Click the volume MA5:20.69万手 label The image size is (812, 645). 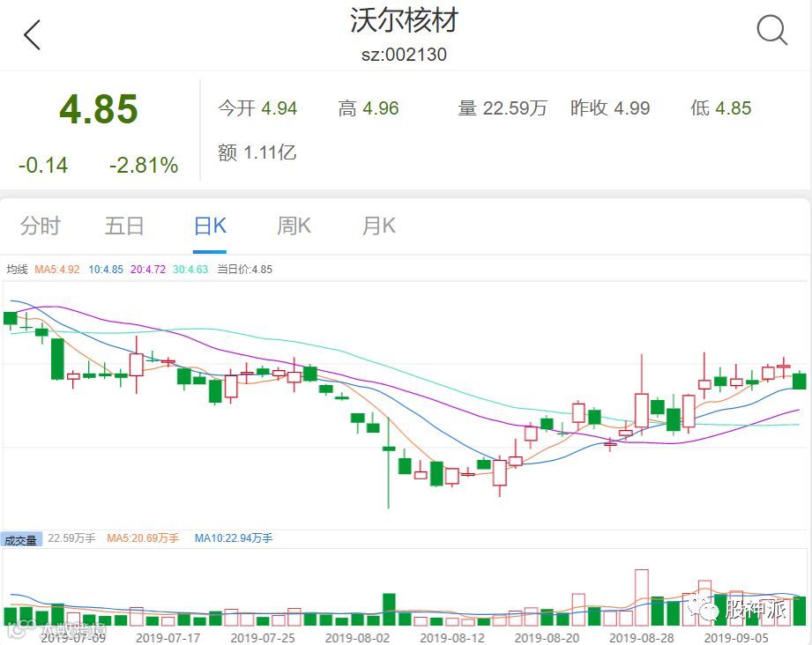coord(143,538)
